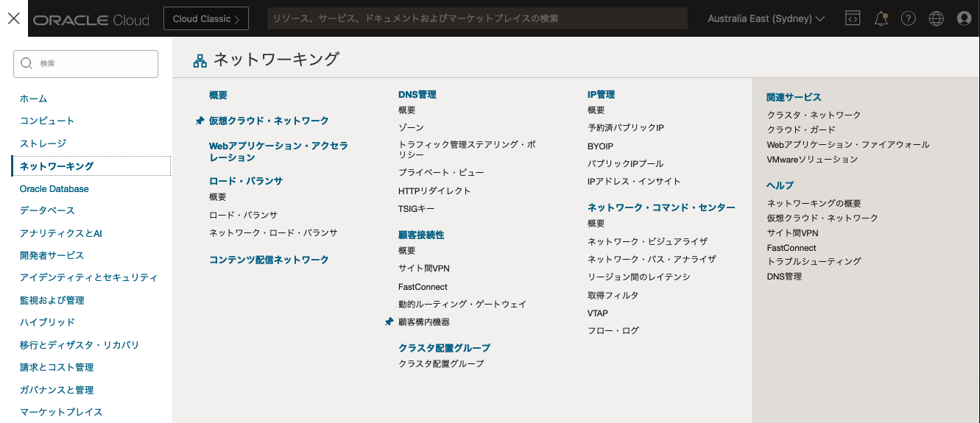Screen dimensions: 980x423
Task: Open the クラスタ配置グループ sub-link
Action: 441,364
